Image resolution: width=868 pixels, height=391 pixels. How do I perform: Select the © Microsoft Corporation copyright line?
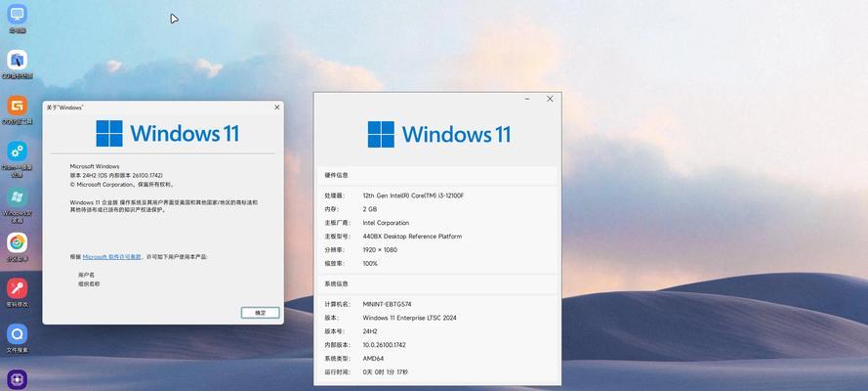pos(122,184)
